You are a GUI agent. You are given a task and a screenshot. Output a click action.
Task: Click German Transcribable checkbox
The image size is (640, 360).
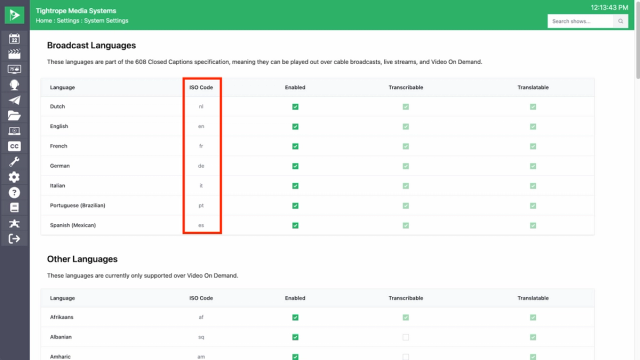click(x=406, y=166)
